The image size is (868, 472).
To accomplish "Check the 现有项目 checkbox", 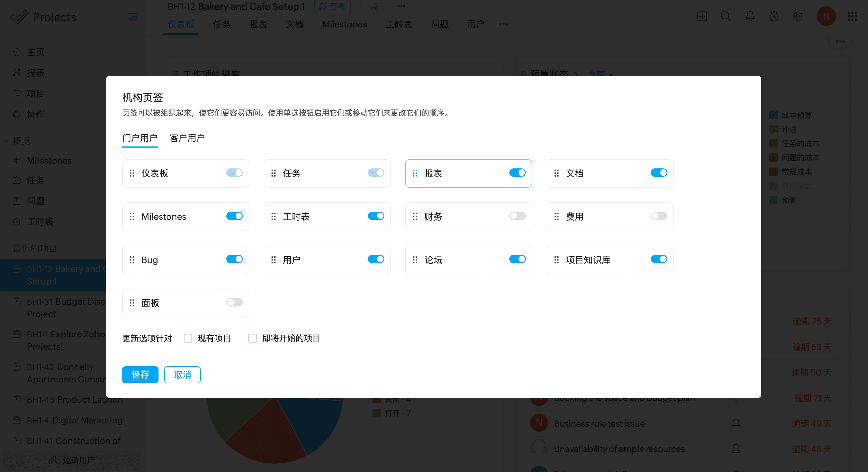I will tap(188, 338).
